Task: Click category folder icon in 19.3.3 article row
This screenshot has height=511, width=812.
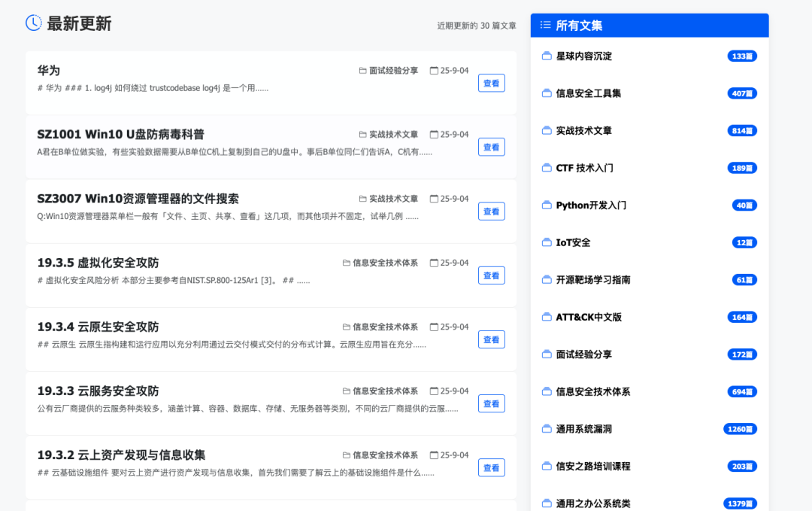Action: click(x=347, y=391)
